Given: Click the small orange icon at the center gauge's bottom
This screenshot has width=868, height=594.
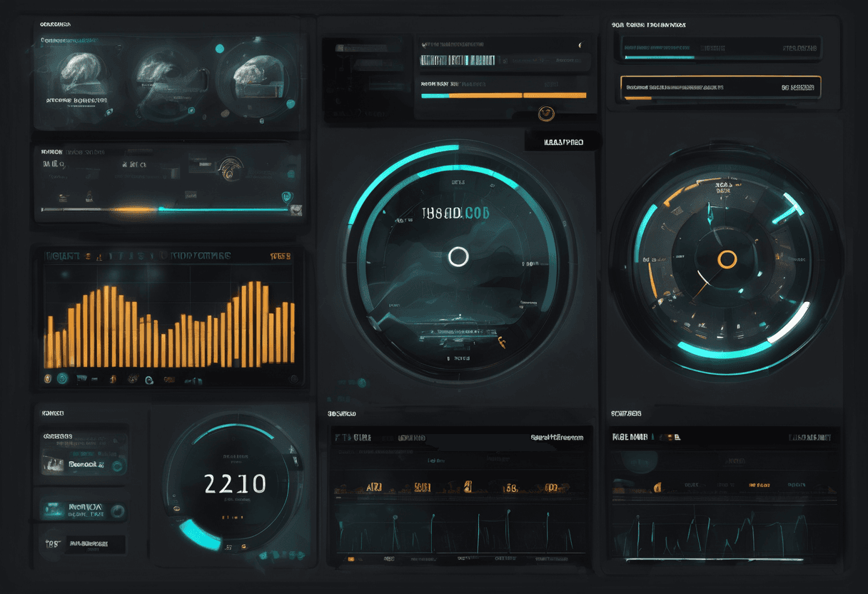Looking at the screenshot, I should (x=501, y=343).
